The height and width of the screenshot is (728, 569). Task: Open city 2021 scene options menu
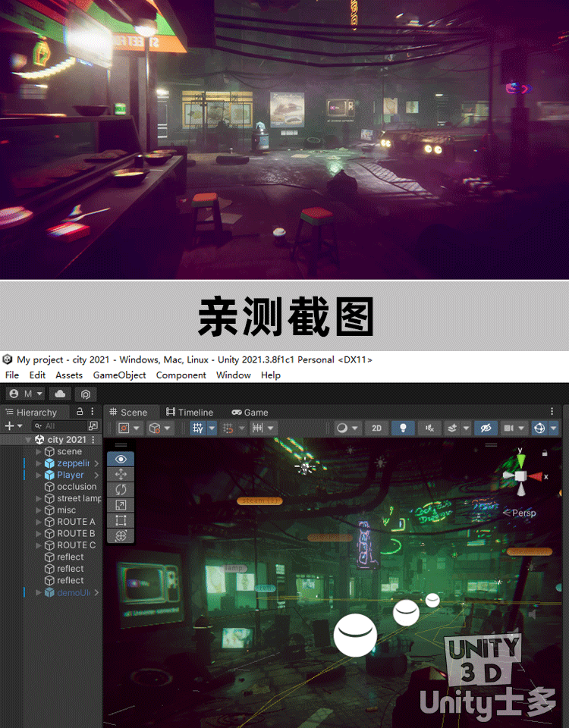tap(93, 440)
